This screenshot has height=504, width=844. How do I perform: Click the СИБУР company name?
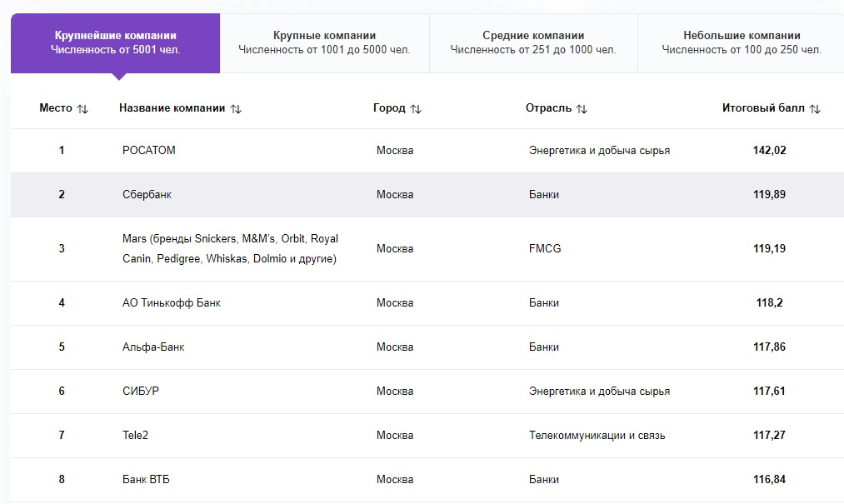(x=141, y=392)
